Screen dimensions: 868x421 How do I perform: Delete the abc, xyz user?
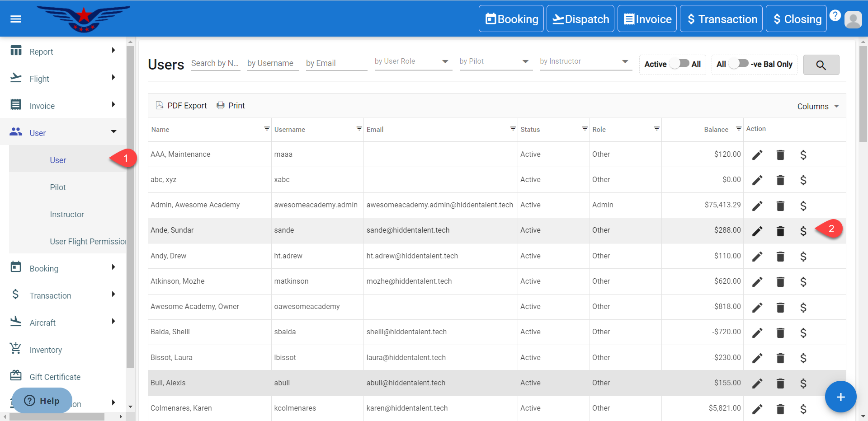click(x=780, y=180)
